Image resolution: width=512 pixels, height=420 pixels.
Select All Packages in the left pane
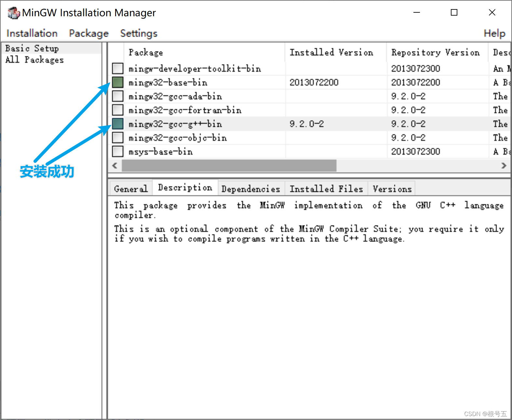click(x=34, y=60)
